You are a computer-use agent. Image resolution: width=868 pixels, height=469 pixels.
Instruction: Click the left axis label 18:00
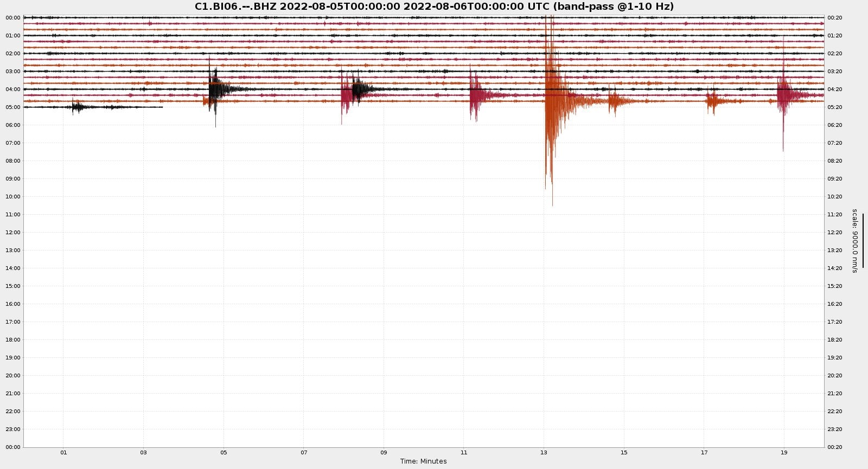[x=13, y=340]
